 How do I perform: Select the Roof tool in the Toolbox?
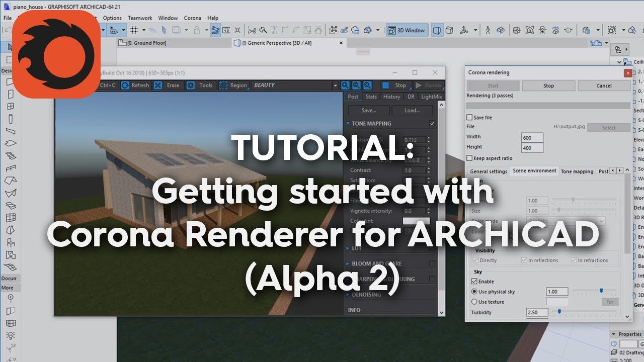10,180
